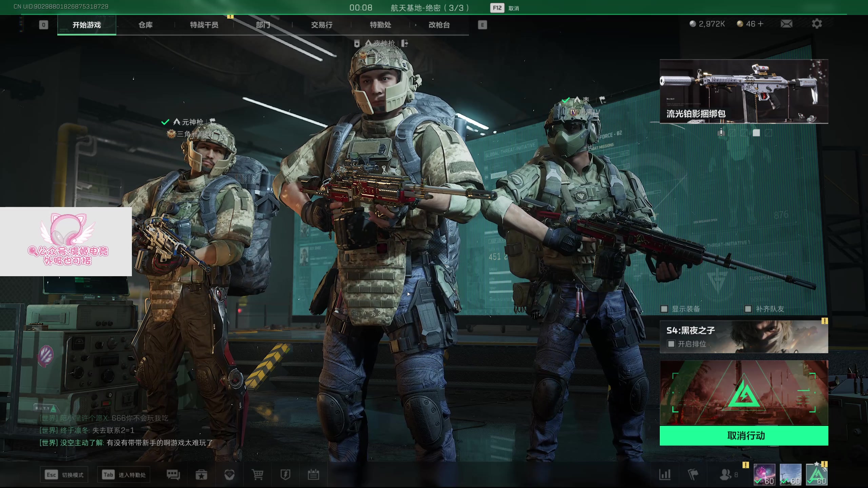Click the 2,972K currency coin icon
Image resolution: width=868 pixels, height=488 pixels.
coord(693,24)
